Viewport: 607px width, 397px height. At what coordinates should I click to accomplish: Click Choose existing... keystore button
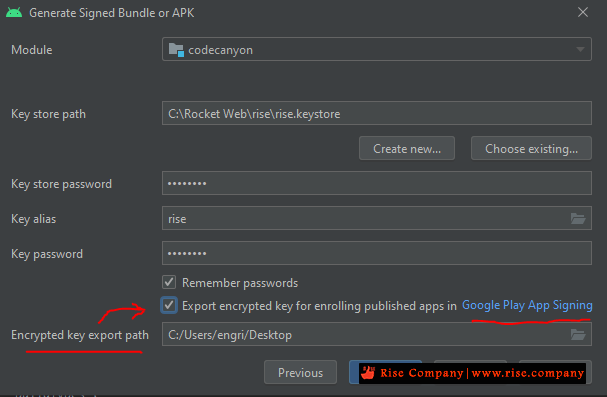pyautogui.click(x=531, y=149)
